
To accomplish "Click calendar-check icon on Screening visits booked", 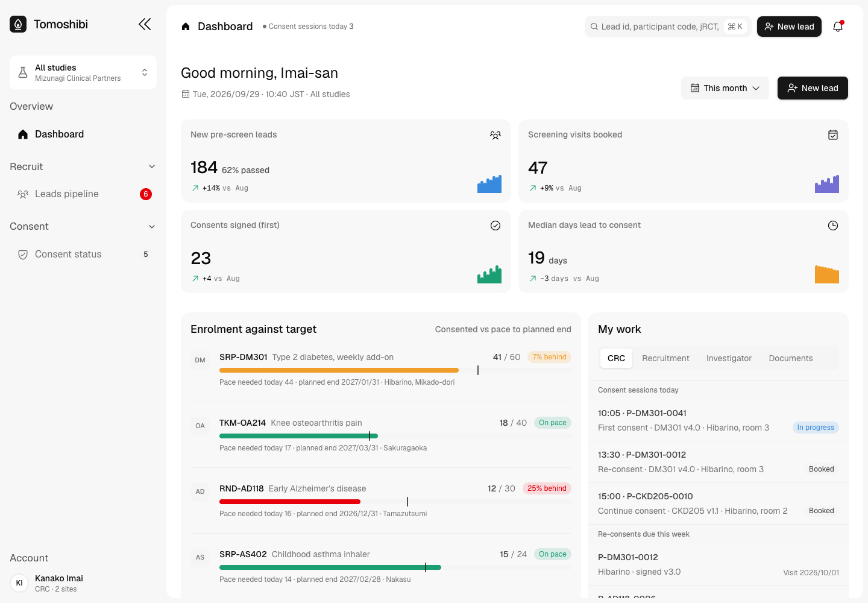I will click(833, 135).
